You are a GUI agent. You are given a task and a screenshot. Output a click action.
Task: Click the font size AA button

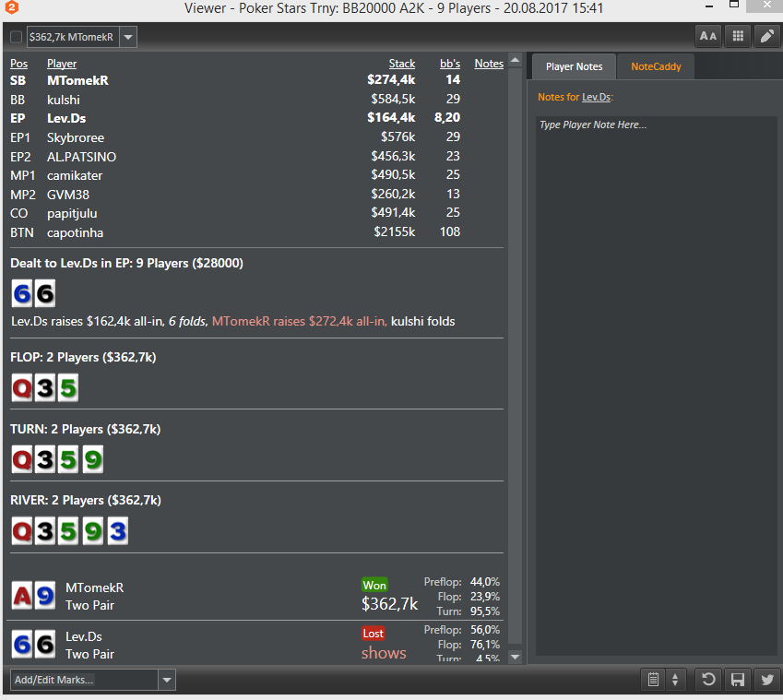click(708, 37)
